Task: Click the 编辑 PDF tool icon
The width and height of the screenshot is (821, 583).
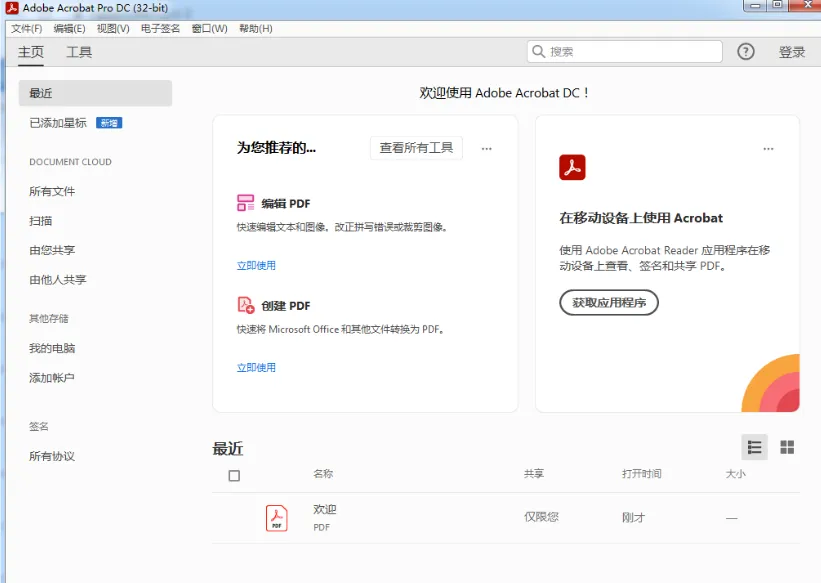Action: (245, 203)
